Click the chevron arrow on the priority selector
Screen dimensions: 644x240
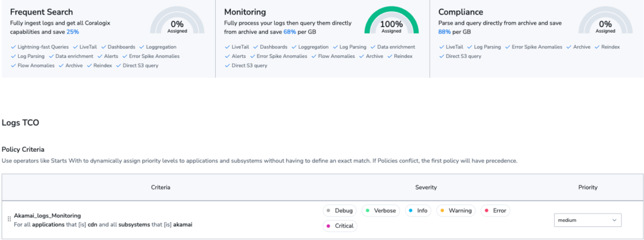pos(614,220)
